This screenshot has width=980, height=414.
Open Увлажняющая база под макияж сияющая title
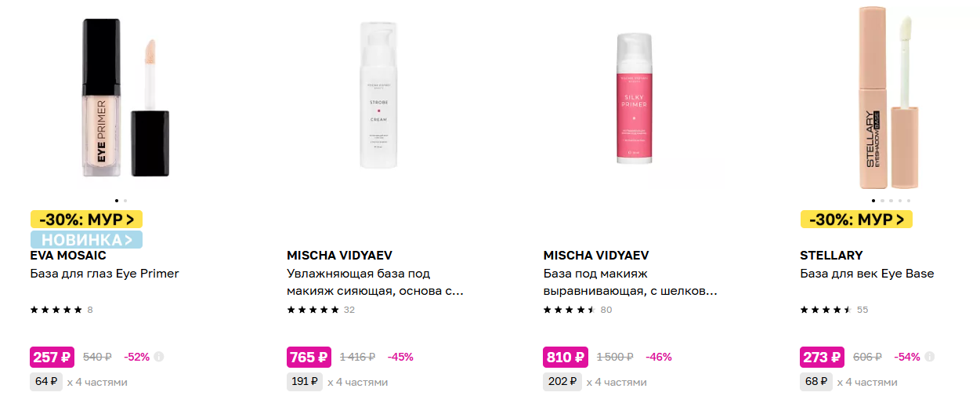375,282
